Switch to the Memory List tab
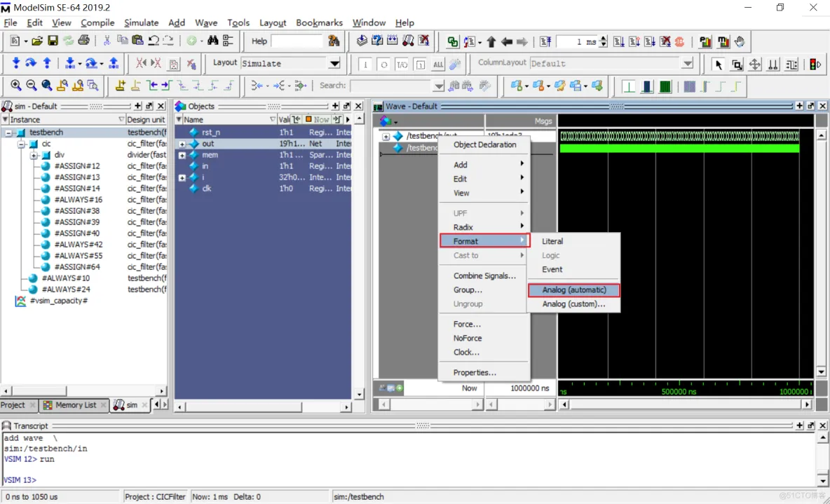The image size is (830, 504). (75, 405)
